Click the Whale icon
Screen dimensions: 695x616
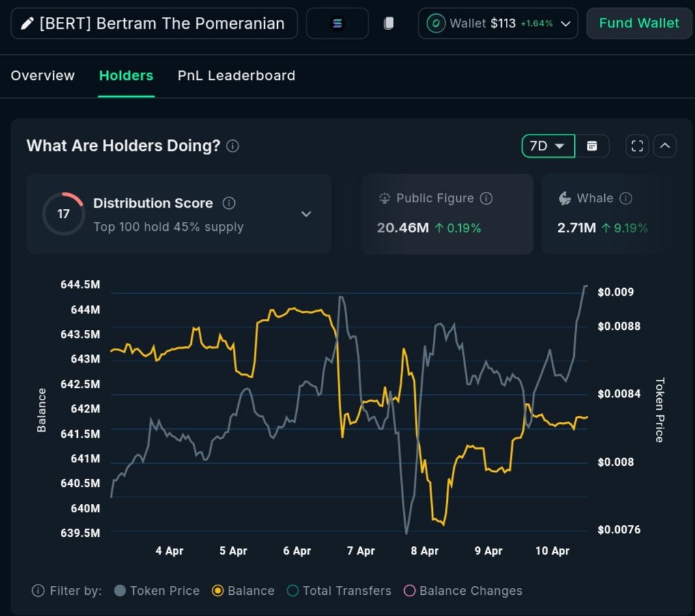(565, 198)
